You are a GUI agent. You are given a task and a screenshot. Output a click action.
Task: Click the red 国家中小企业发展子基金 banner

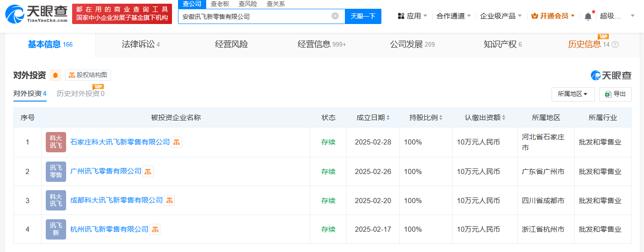click(122, 14)
